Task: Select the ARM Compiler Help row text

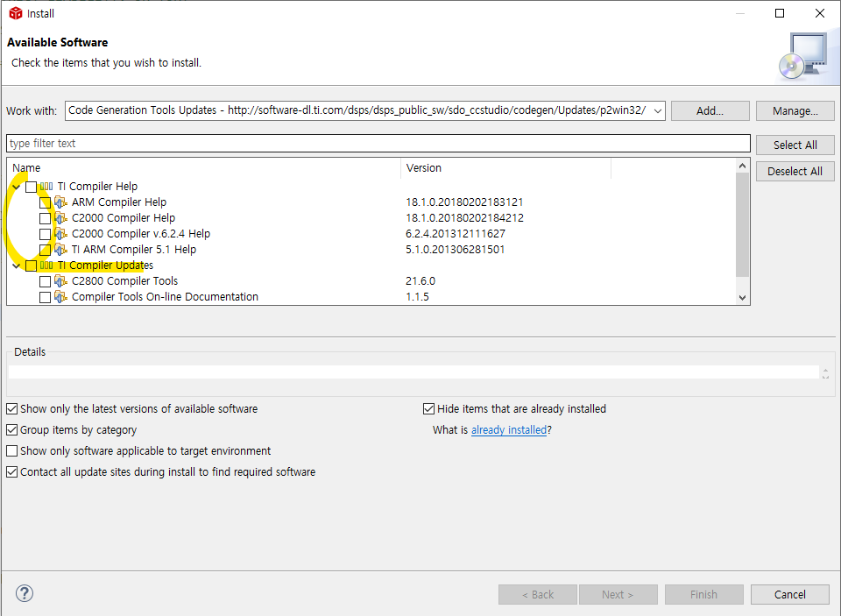Action: click(119, 202)
